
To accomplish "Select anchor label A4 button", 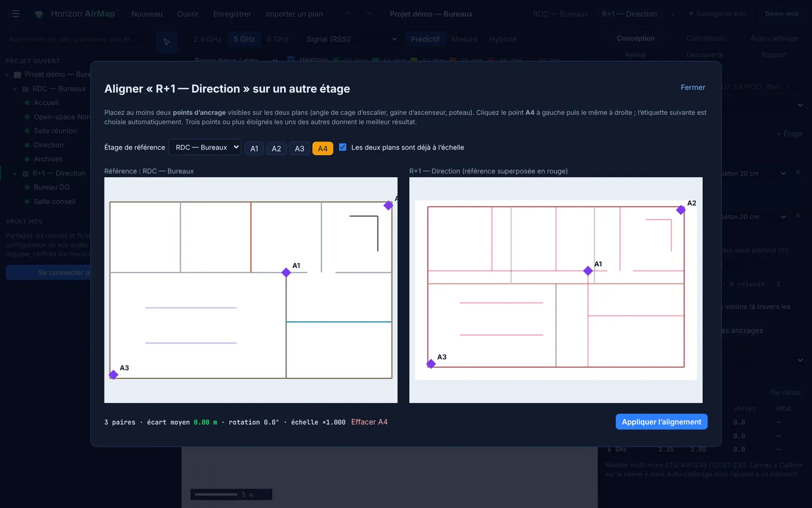I will (323, 148).
